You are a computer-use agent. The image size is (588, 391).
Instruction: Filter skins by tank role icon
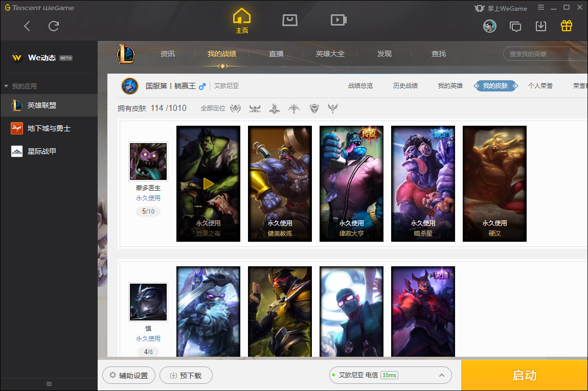click(x=314, y=109)
